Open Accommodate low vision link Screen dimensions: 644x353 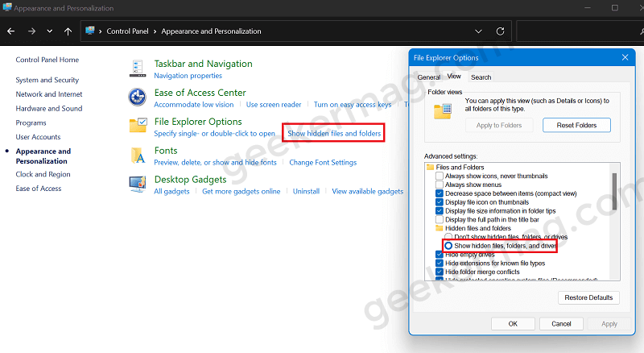[x=193, y=105]
